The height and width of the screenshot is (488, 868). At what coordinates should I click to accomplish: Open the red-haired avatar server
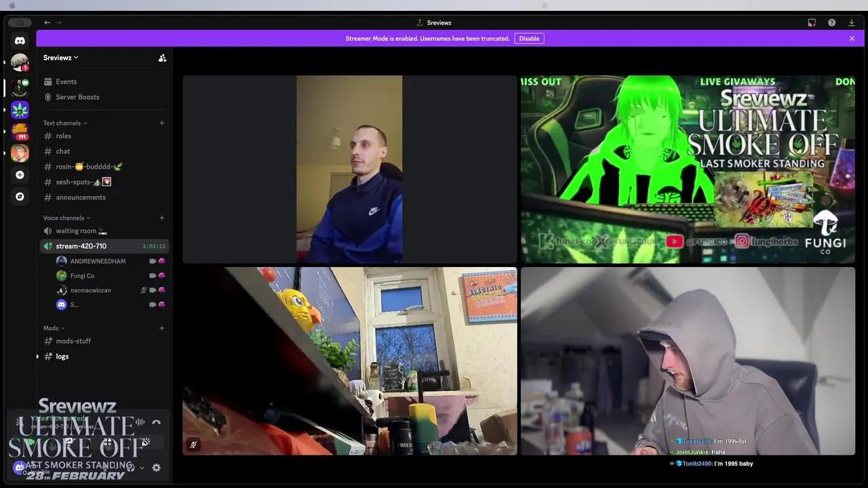tap(20, 152)
